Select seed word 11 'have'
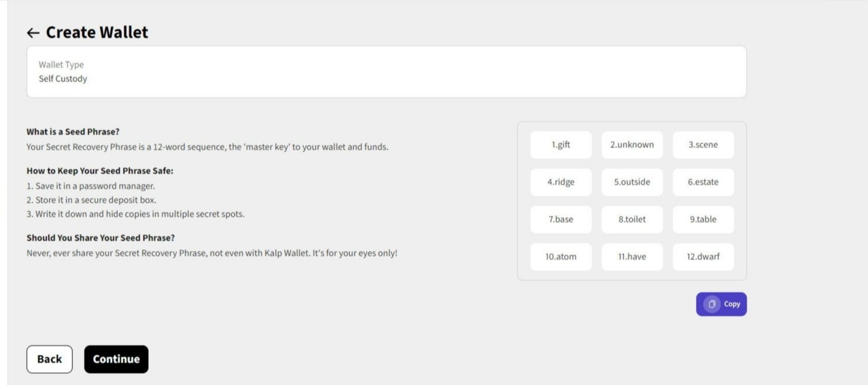The width and height of the screenshot is (868, 385). pos(632,257)
